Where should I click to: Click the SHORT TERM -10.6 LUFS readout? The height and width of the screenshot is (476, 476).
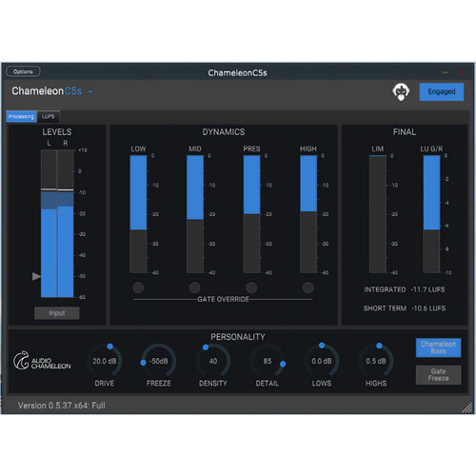pos(405,308)
